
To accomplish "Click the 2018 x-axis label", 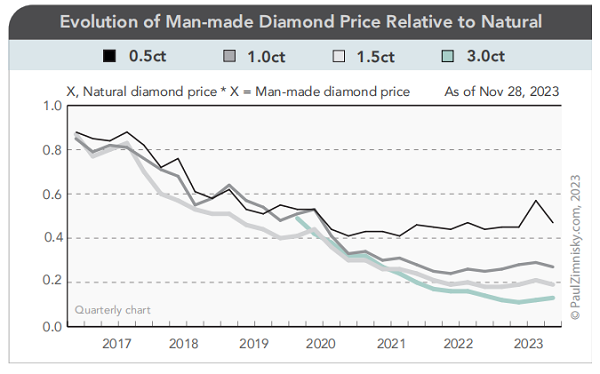I will click(184, 344).
